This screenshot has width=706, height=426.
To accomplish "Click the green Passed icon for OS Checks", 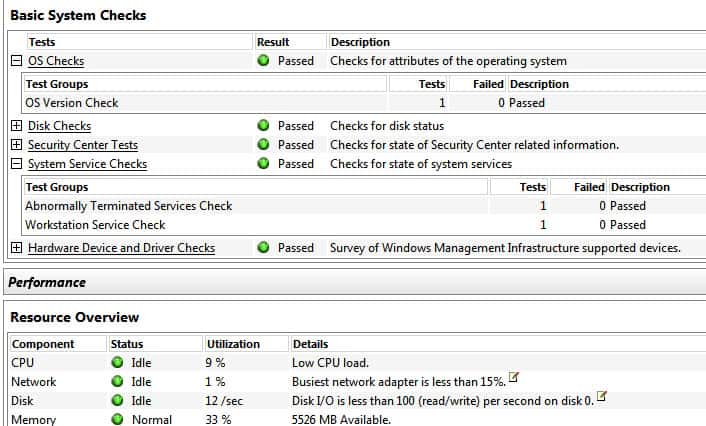I will (264, 61).
